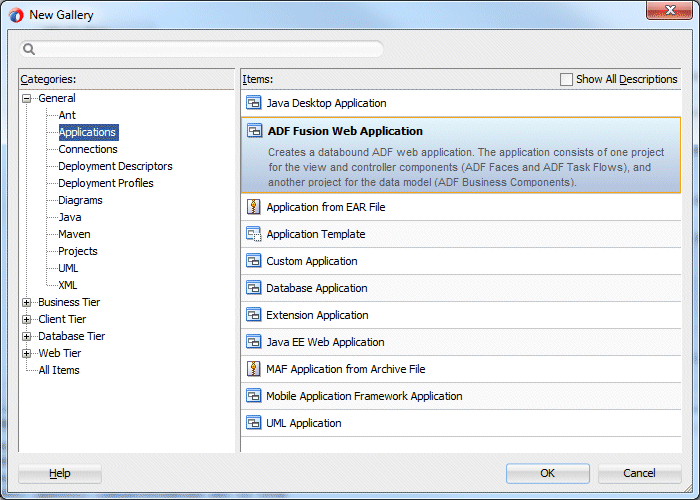Select the General tree label

pyautogui.click(x=57, y=98)
